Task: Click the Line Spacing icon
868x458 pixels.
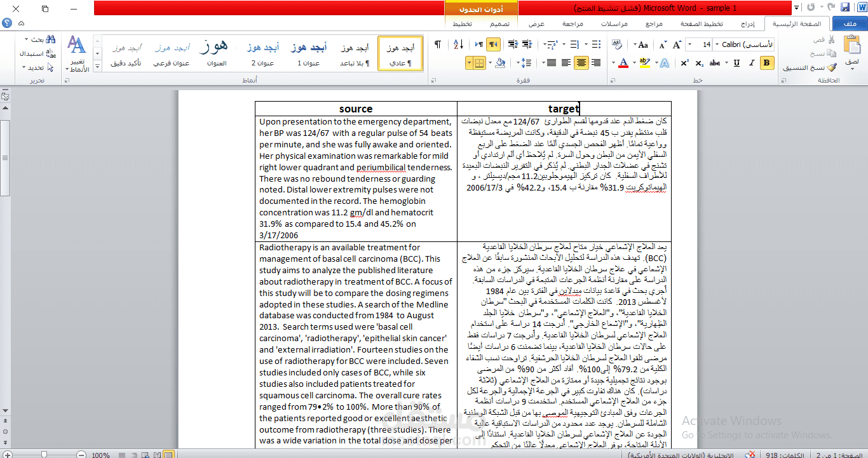Action: [x=526, y=62]
